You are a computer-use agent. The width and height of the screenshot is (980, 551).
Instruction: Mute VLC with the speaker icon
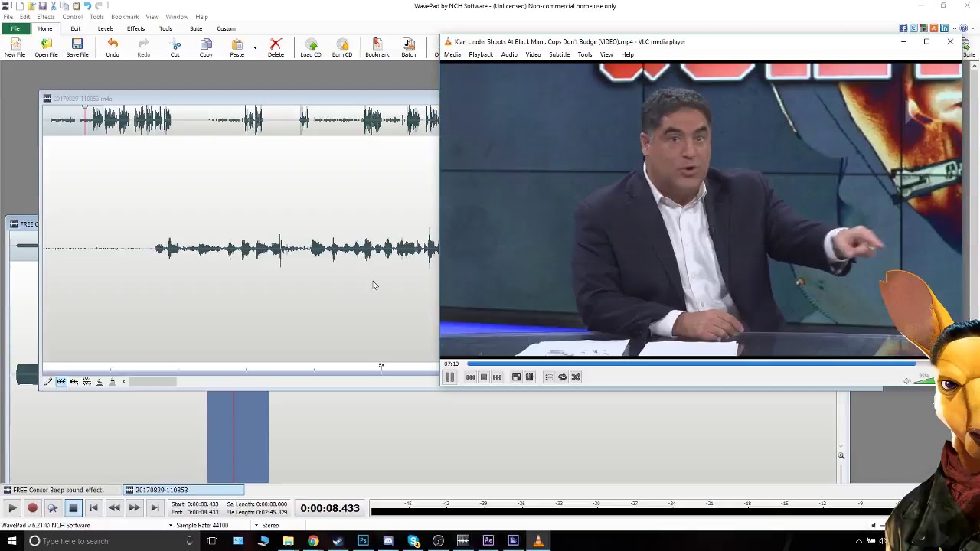coord(907,380)
